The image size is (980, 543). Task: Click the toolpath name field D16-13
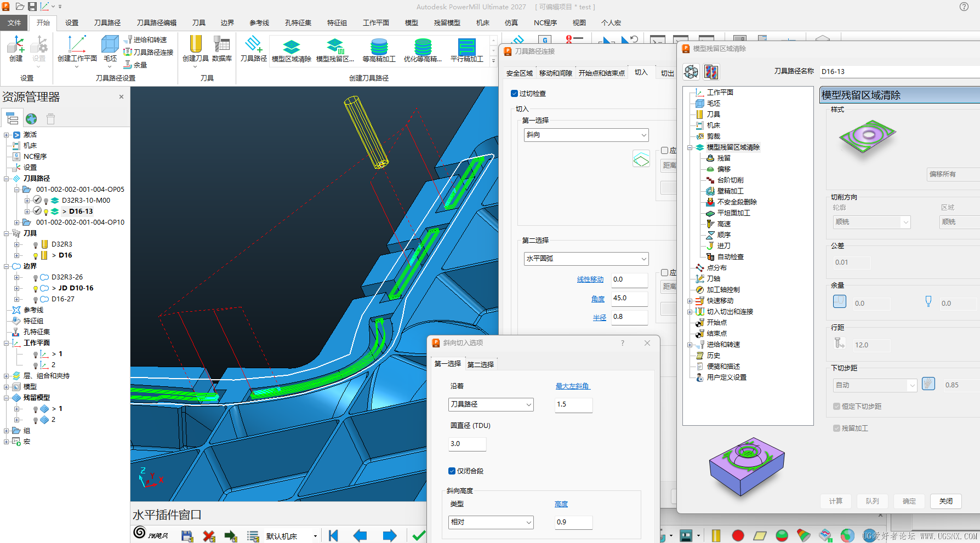[899, 72]
